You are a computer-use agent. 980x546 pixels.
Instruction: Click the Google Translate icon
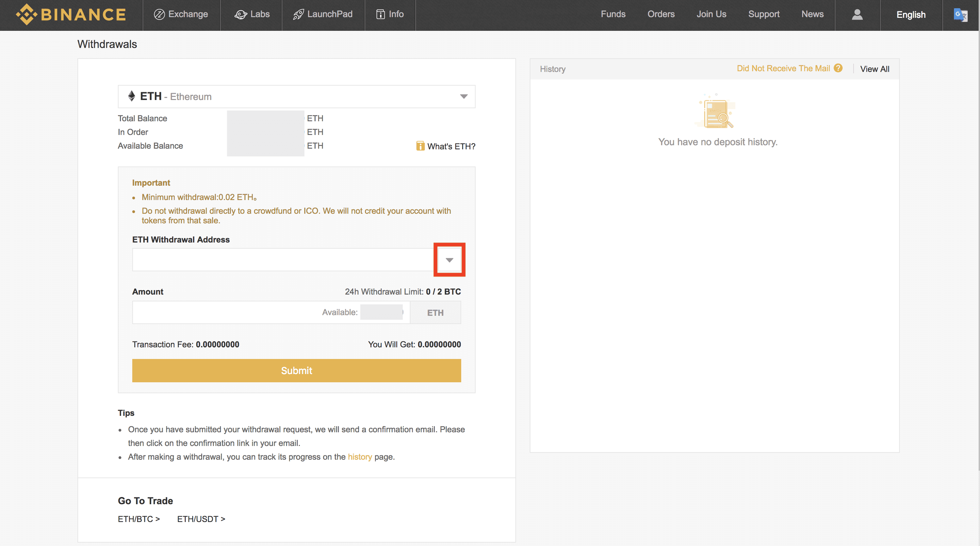(x=960, y=15)
